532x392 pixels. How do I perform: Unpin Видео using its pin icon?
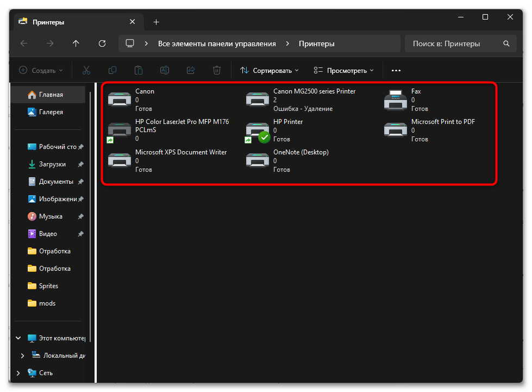coord(81,234)
